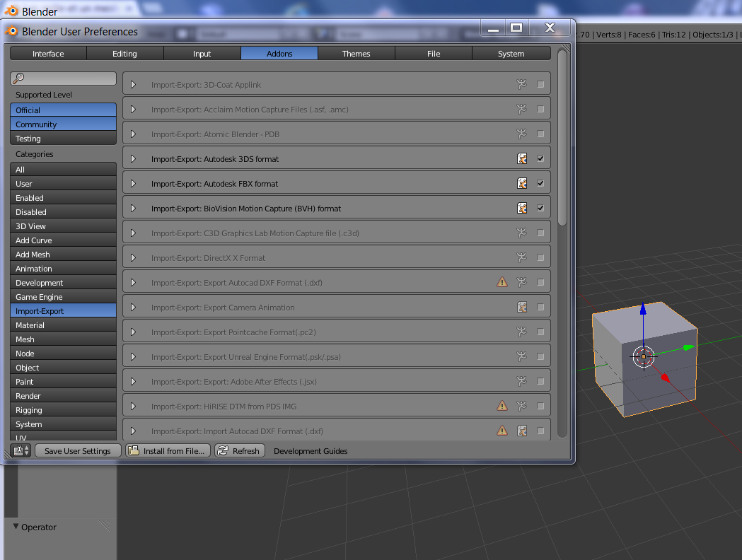Expand the HiRISE DTM from PDS IMG details
The height and width of the screenshot is (560, 742).
tap(134, 406)
